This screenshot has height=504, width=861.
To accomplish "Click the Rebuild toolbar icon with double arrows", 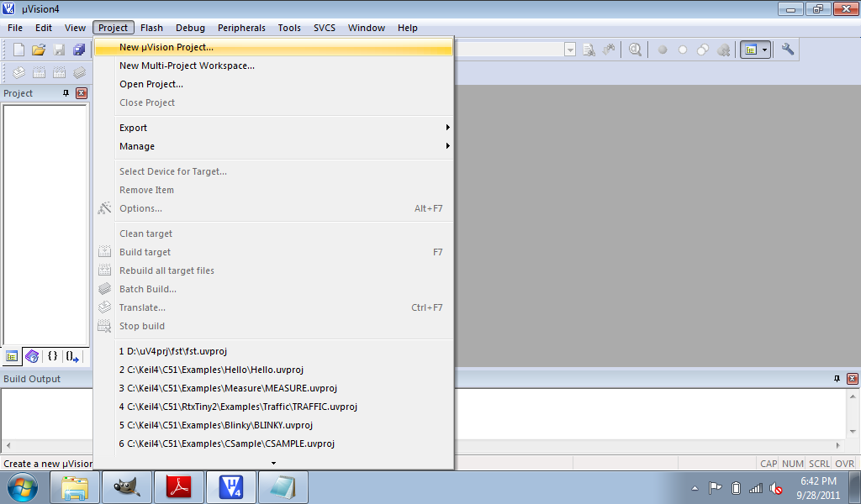I will tap(59, 72).
